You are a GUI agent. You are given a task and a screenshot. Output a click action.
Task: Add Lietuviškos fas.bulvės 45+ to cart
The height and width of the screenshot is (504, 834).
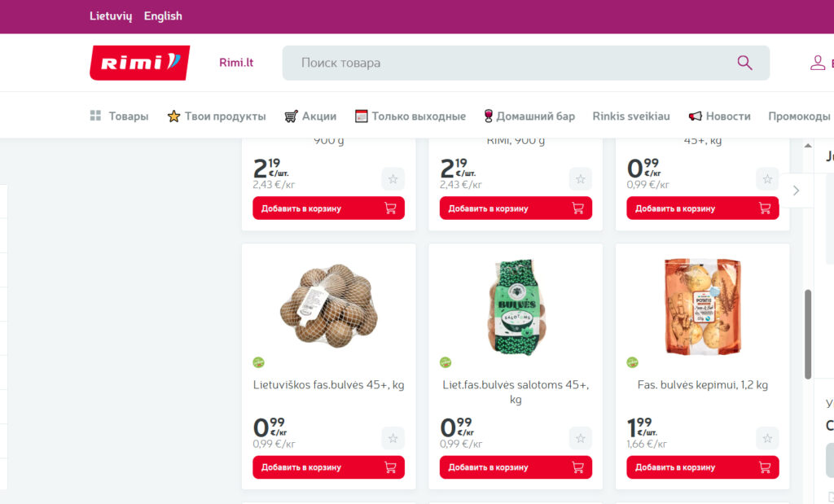tap(329, 467)
